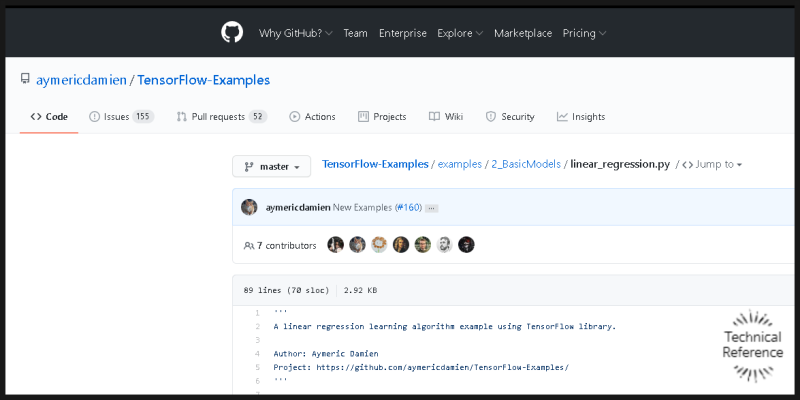Click the commit author avatar
This screenshot has height=400, width=800.
(249, 207)
